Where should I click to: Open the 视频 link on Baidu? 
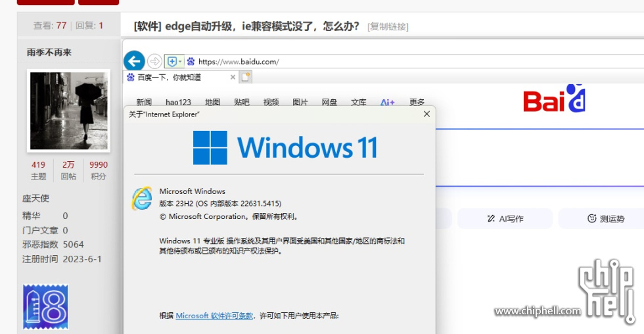click(271, 102)
